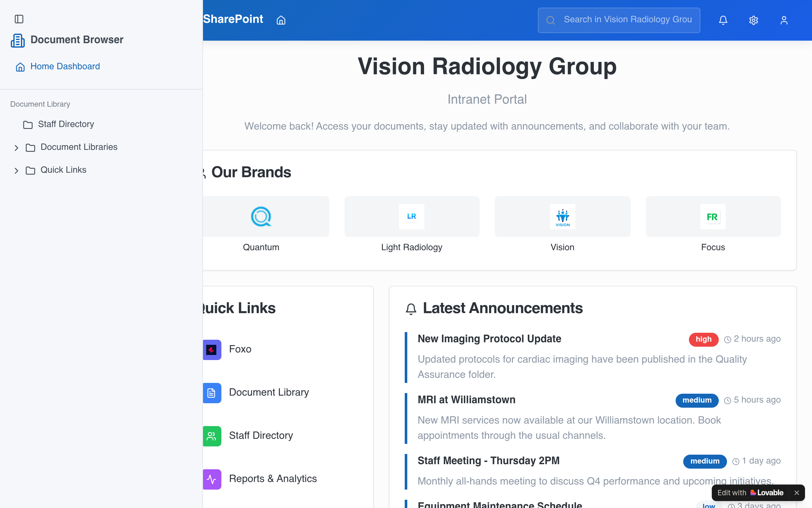Expand the Quick Links chevron in sidebar
Image resolution: width=812 pixels, height=508 pixels.
16,171
